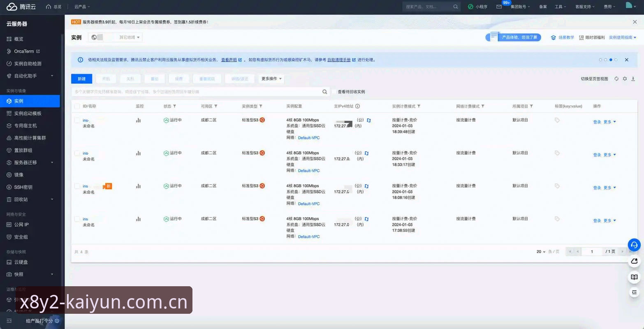Viewport: 644px width, 329px height.
Task: Filter by 实例类型 column funnel icon
Action: pyautogui.click(x=261, y=106)
